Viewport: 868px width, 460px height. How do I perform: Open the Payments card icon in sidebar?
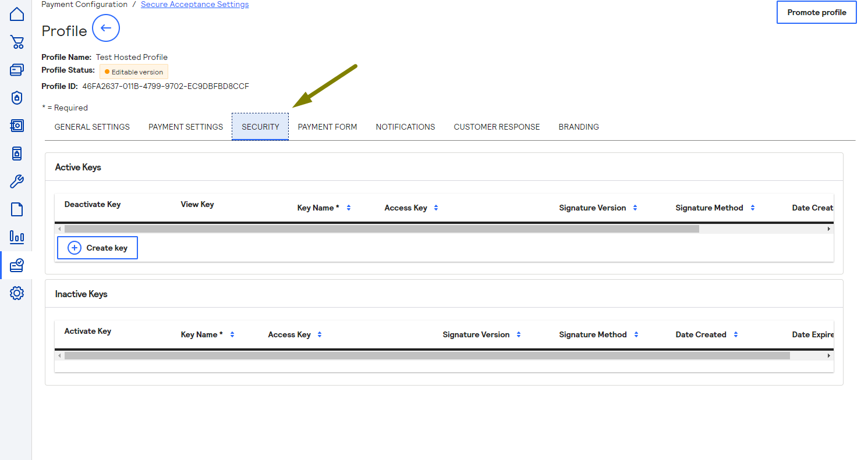[x=17, y=70]
